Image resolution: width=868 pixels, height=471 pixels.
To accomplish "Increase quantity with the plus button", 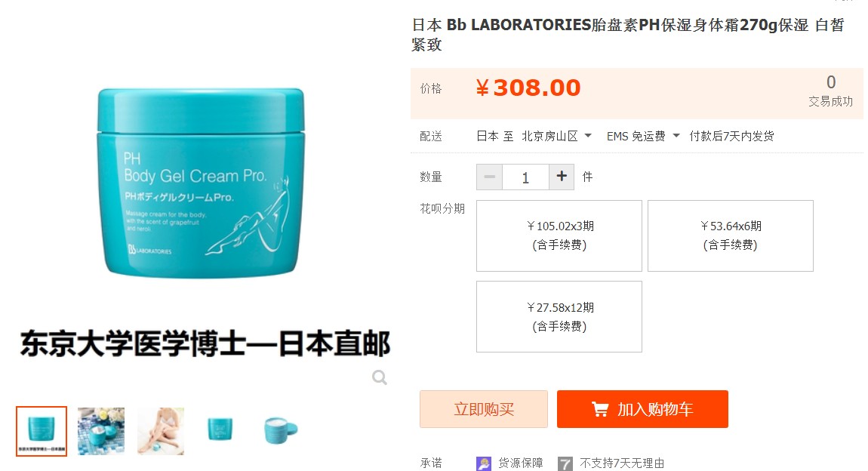I will click(x=562, y=177).
